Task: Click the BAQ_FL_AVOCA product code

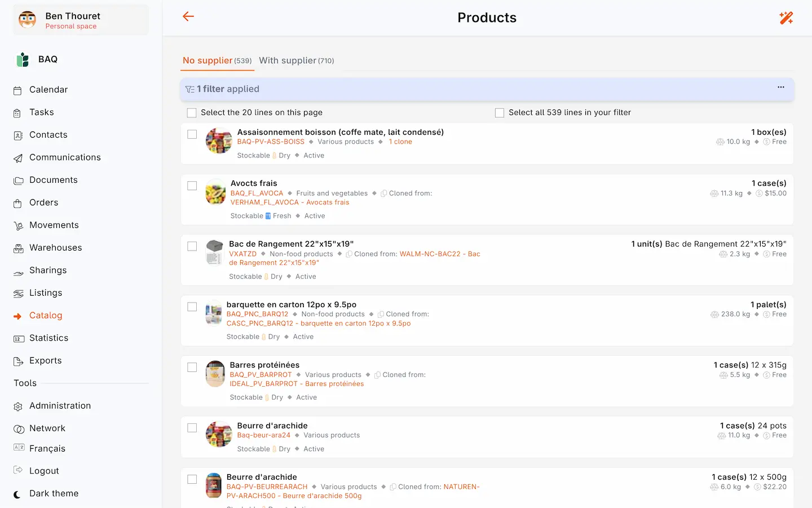Action: tap(257, 193)
